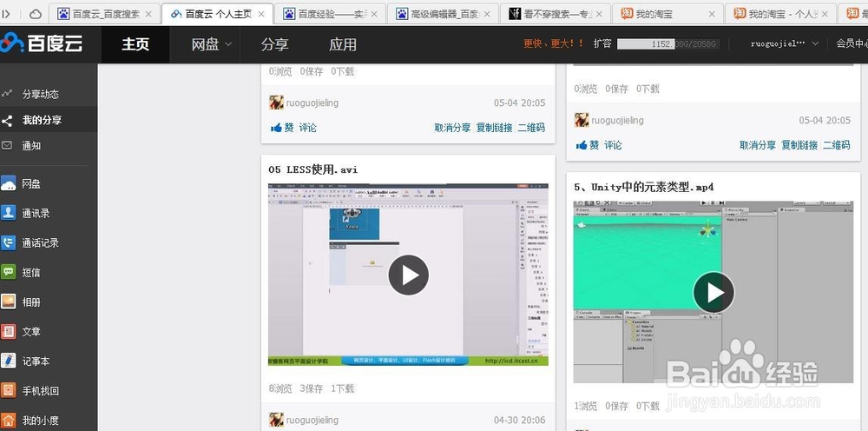Image resolution: width=868 pixels, height=431 pixels.
Task: Click thumbs-up 赞 on the right 05-04 post
Action: pyautogui.click(x=588, y=145)
